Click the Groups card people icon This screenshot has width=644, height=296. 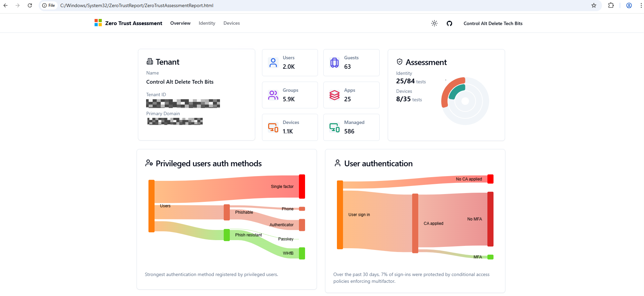pyautogui.click(x=273, y=95)
